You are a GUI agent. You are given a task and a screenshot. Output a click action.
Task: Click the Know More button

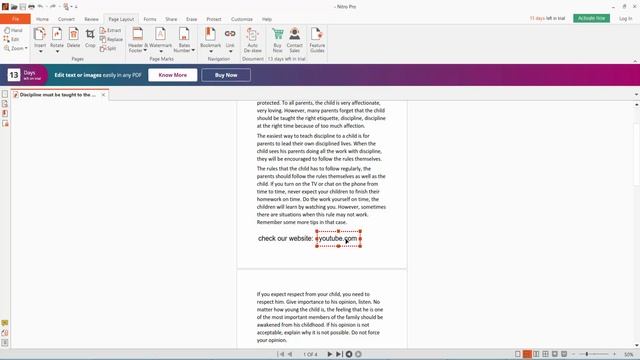173,75
